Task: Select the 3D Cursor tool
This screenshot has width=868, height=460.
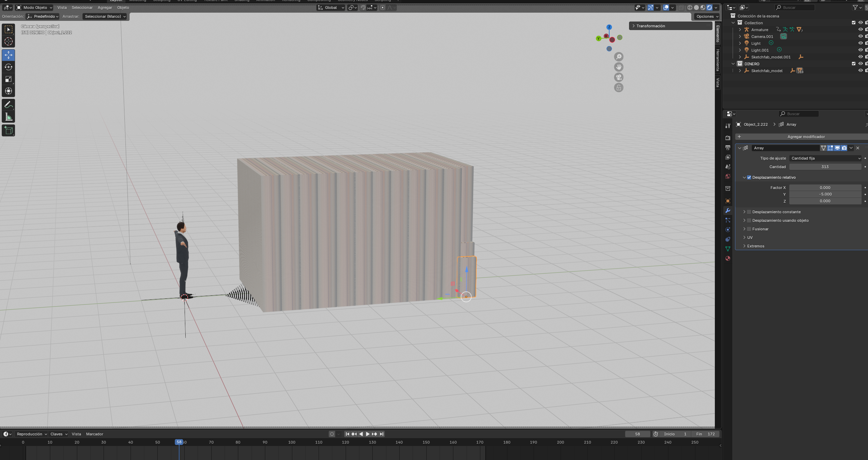Action: pyautogui.click(x=9, y=42)
